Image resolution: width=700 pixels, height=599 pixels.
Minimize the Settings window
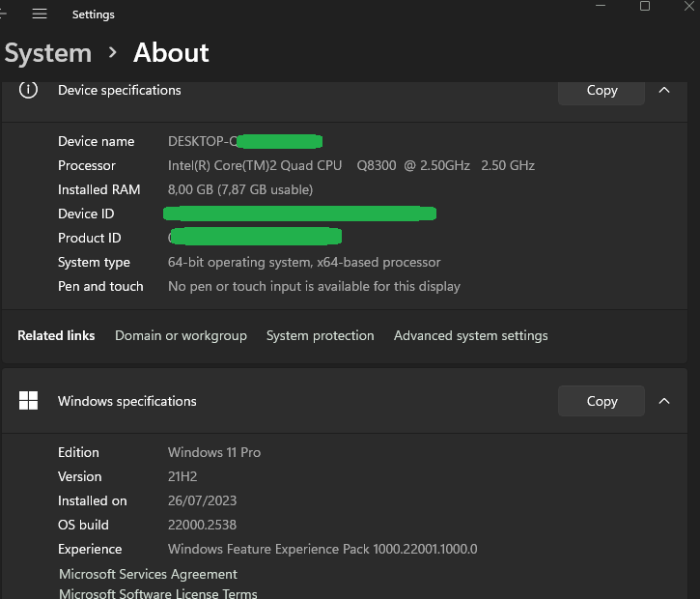(x=601, y=6)
